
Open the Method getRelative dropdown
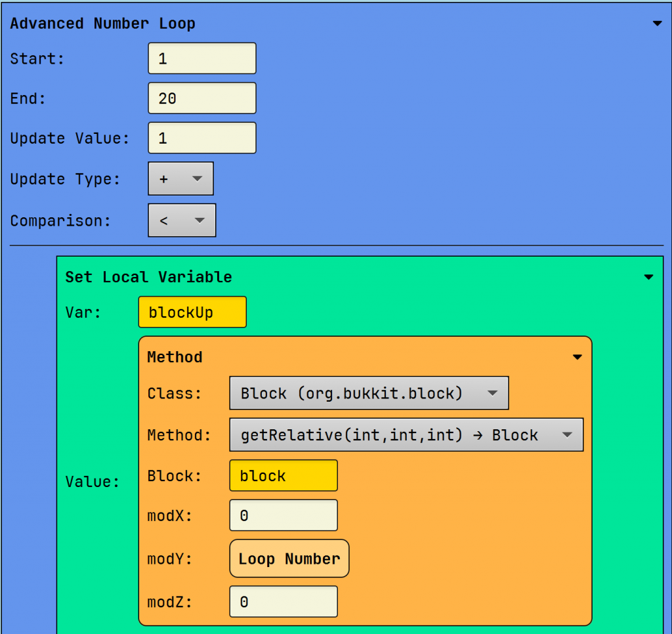[406, 435]
